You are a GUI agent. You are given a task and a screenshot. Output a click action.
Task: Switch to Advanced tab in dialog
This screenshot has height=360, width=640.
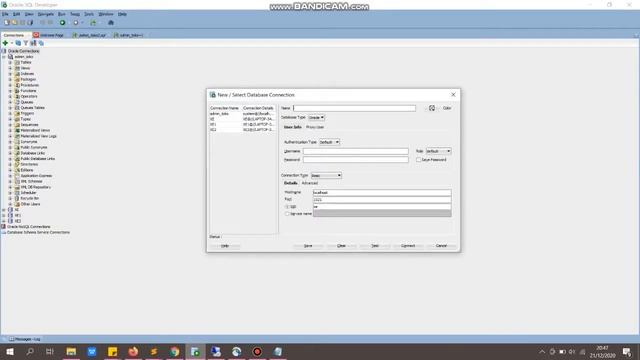coord(309,183)
